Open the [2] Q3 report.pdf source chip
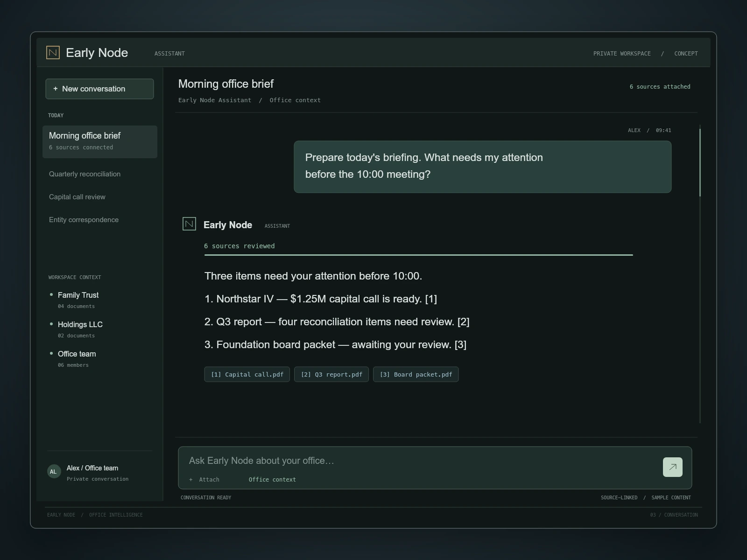The width and height of the screenshot is (747, 560). pos(331,374)
